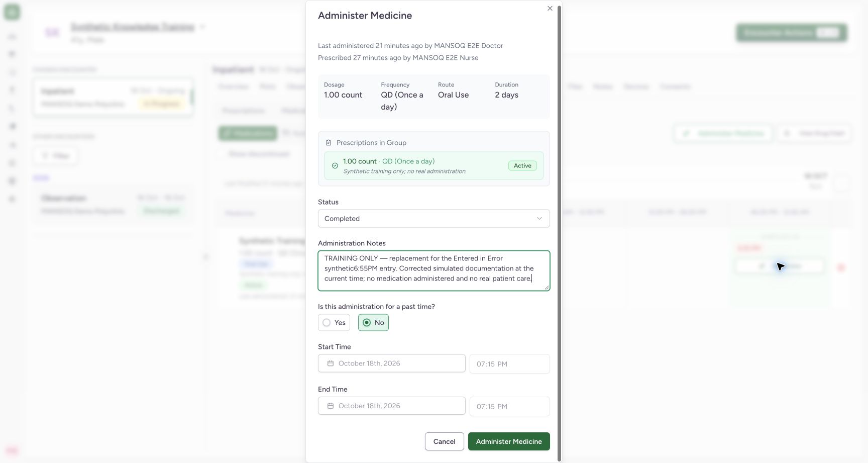Select Yes for past time administration

coord(334,323)
